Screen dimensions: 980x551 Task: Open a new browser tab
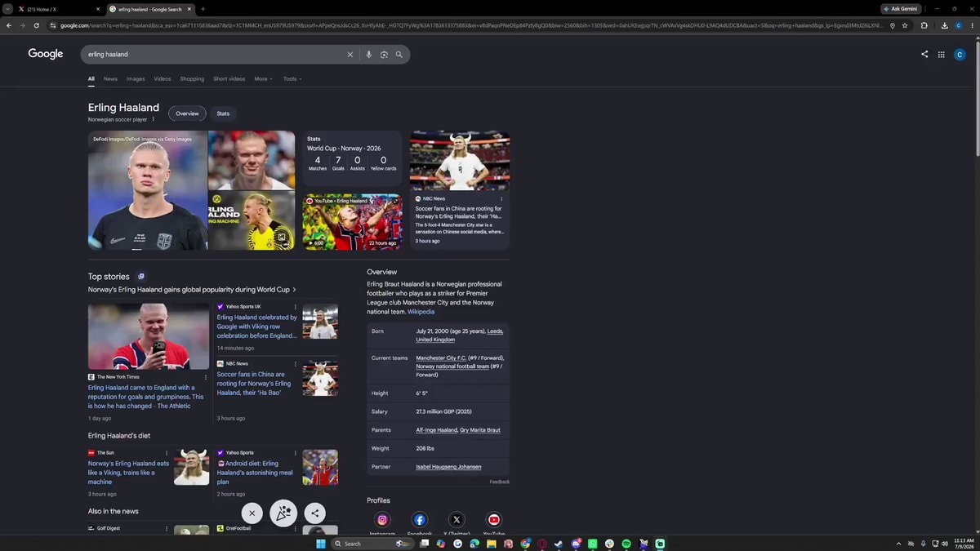click(x=203, y=9)
